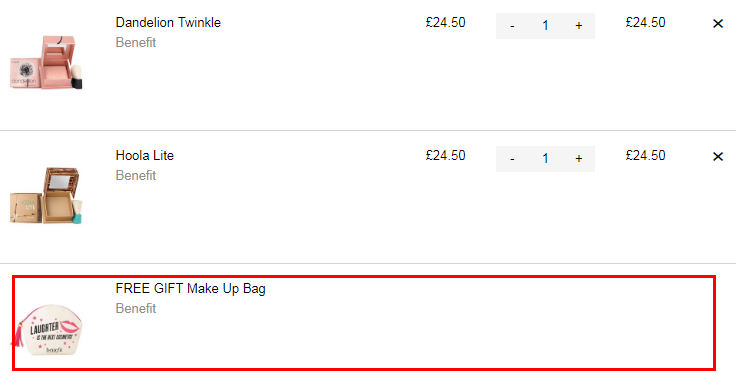The width and height of the screenshot is (740, 388).
Task: Select the Dandelion Twinkle quantity field
Action: [545, 26]
